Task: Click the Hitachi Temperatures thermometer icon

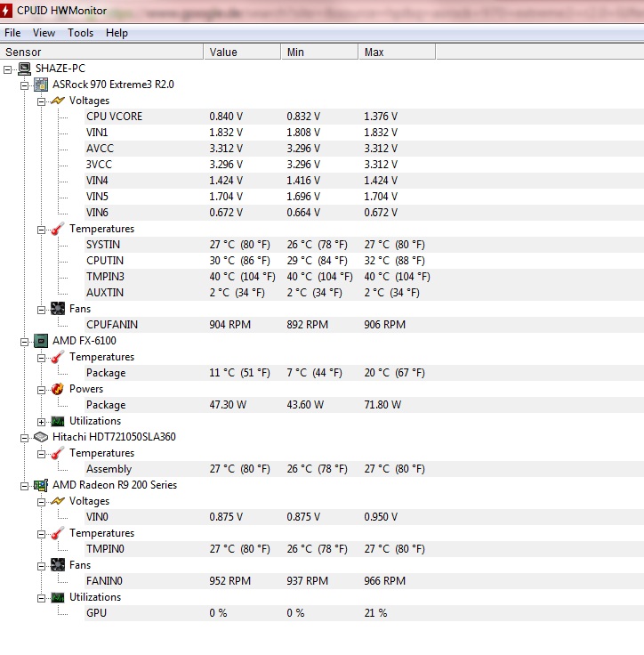Action: point(58,453)
